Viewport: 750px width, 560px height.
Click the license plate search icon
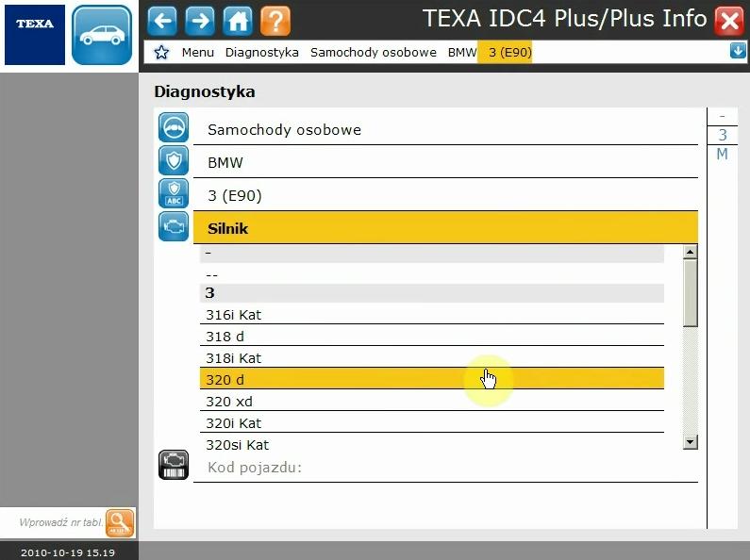click(120, 521)
